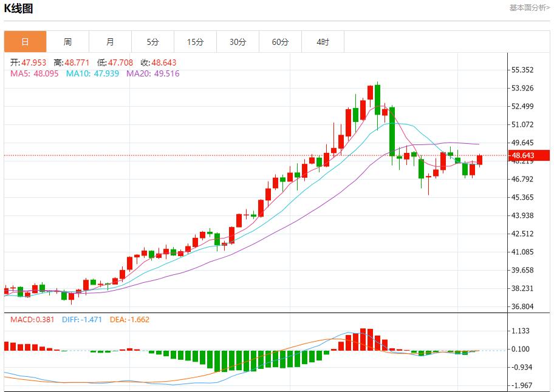
Task: Select the 15分 interval
Action: click(x=195, y=41)
